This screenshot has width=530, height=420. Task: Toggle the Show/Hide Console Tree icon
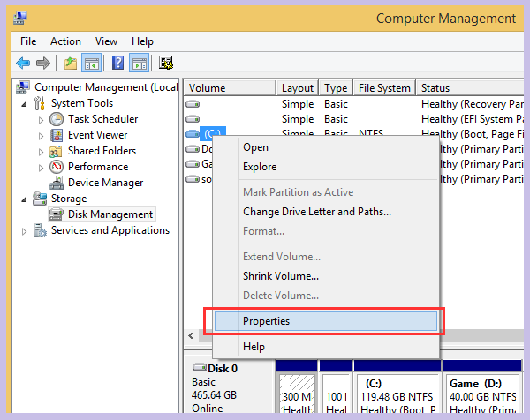[91, 64]
